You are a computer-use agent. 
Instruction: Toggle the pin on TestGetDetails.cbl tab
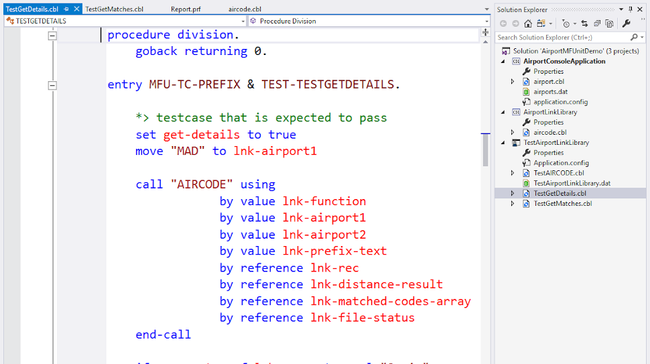66,9
